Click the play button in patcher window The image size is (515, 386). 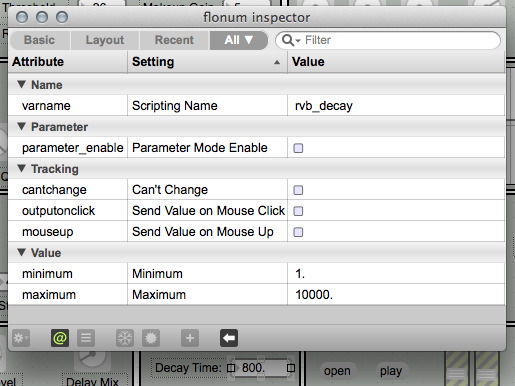point(391,371)
